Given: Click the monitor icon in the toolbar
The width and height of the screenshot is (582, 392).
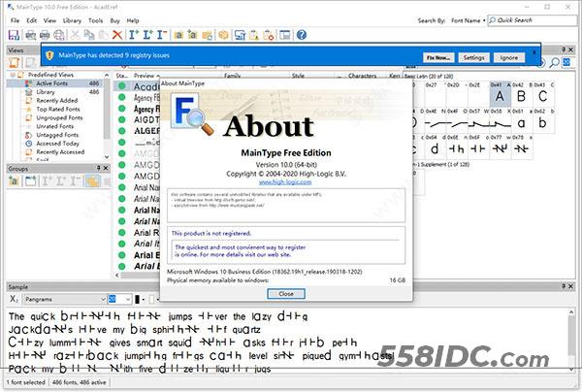Looking at the screenshot, I should click(241, 35).
